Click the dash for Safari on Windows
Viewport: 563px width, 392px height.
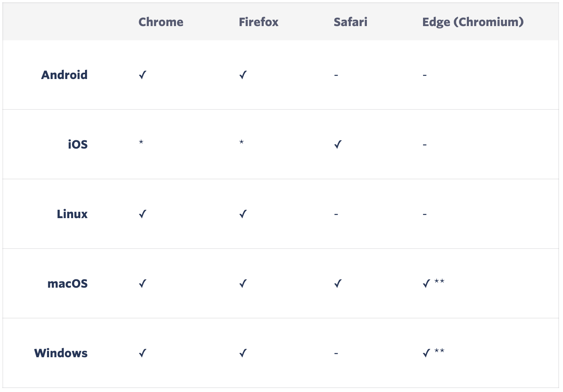(x=336, y=353)
